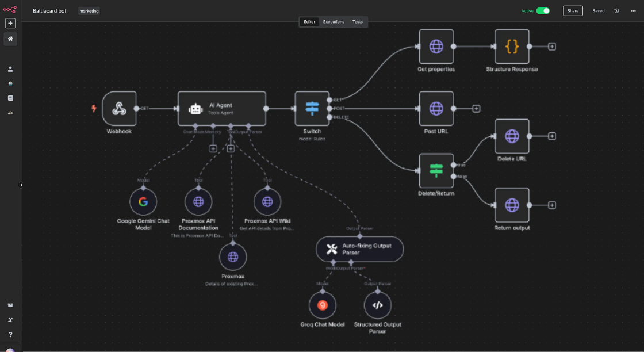Click the Battlecard bot workflow name
Screen dimensions: 644x352
pos(49,11)
